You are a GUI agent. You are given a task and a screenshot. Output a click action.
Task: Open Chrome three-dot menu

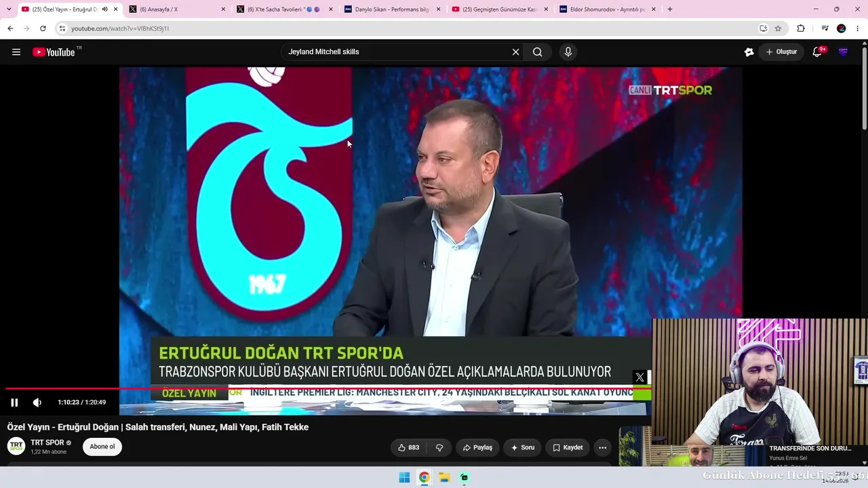tap(858, 28)
